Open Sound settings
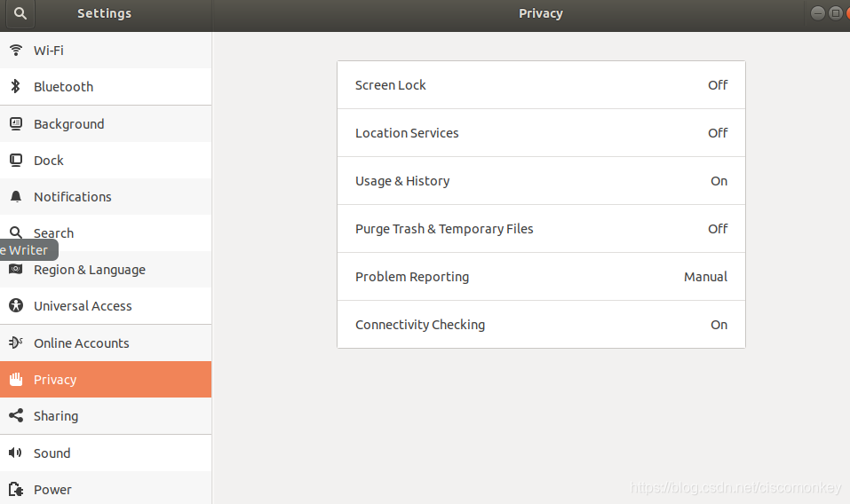This screenshot has height=504, width=850. (x=106, y=453)
